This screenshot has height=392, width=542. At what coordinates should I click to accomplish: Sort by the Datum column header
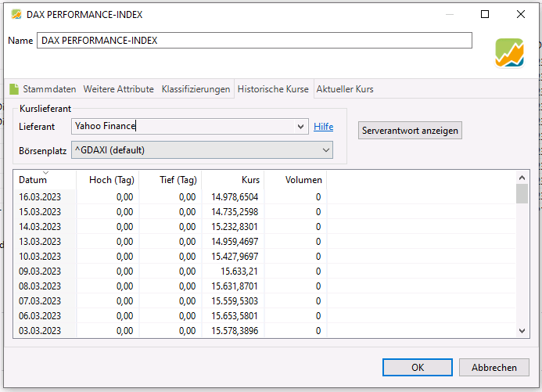45,180
